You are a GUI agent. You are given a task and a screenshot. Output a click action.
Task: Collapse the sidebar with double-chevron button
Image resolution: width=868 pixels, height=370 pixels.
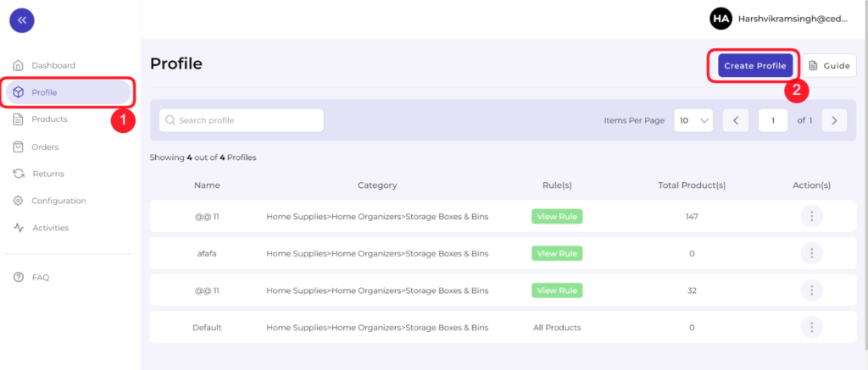click(22, 20)
